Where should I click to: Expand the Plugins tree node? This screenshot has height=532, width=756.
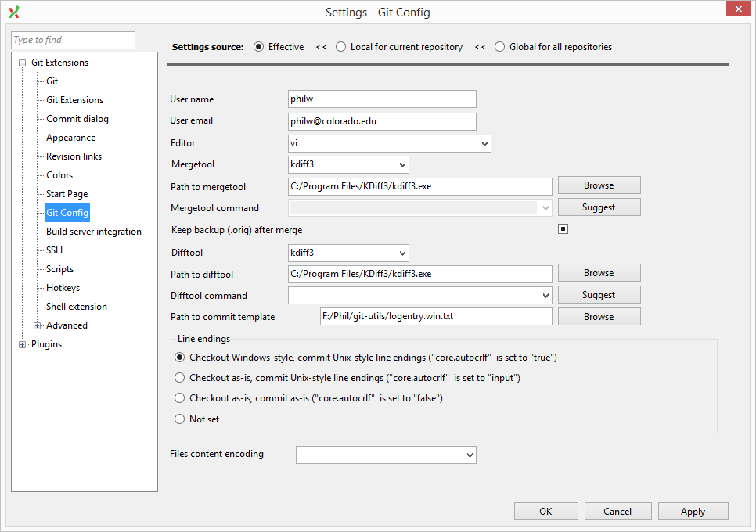[x=22, y=344]
